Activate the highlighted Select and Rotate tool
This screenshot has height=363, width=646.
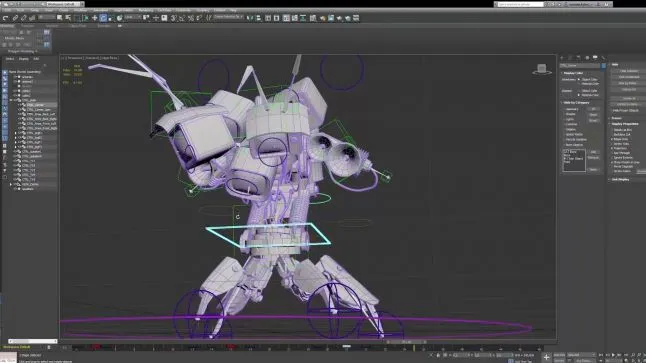[103, 18]
